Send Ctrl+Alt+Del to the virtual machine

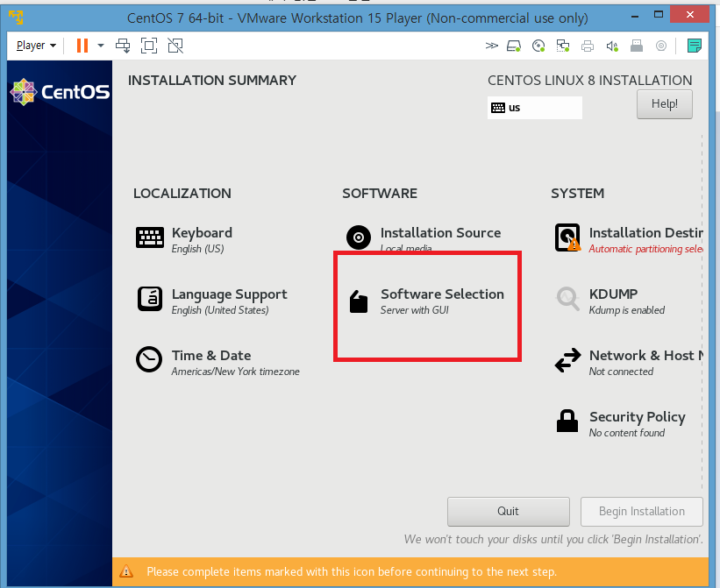123,46
